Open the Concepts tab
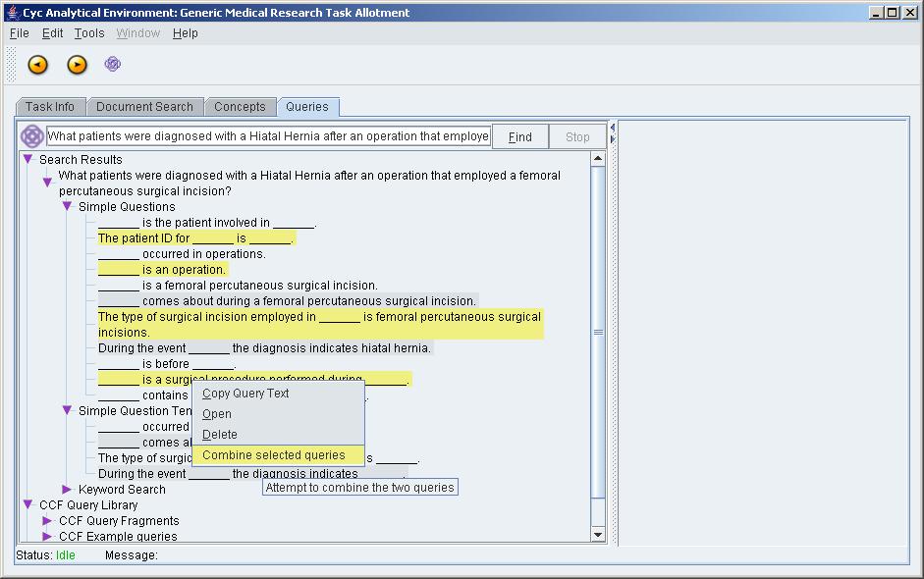924x579 pixels. [240, 107]
